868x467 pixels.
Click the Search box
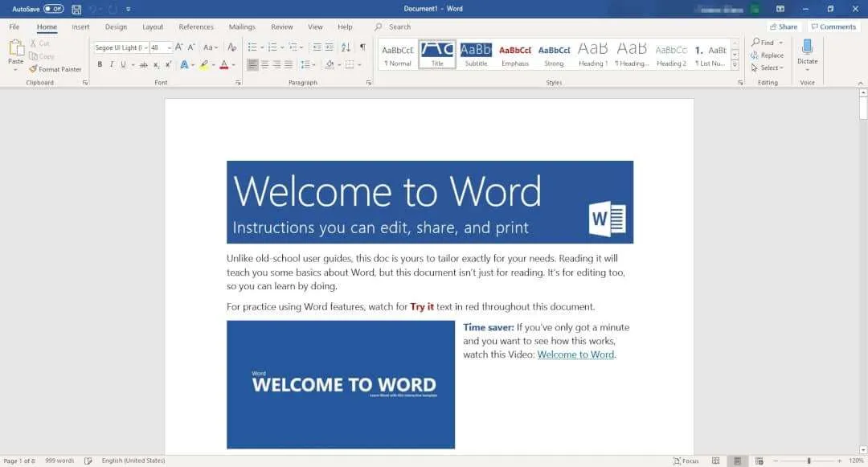(x=399, y=27)
